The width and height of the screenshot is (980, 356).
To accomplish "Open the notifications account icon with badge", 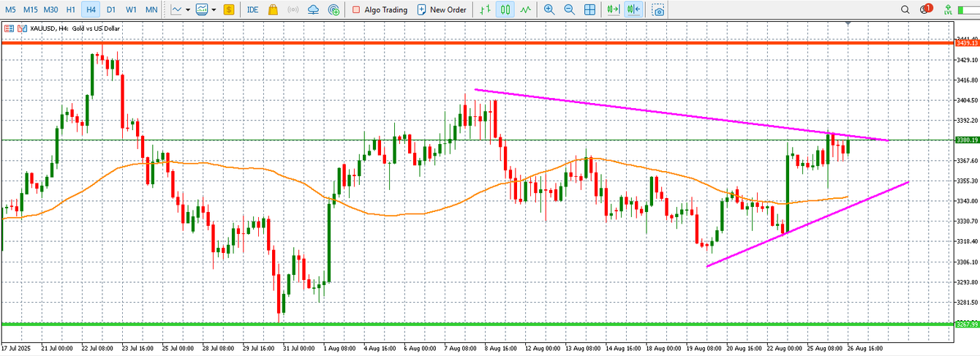I will [925, 10].
